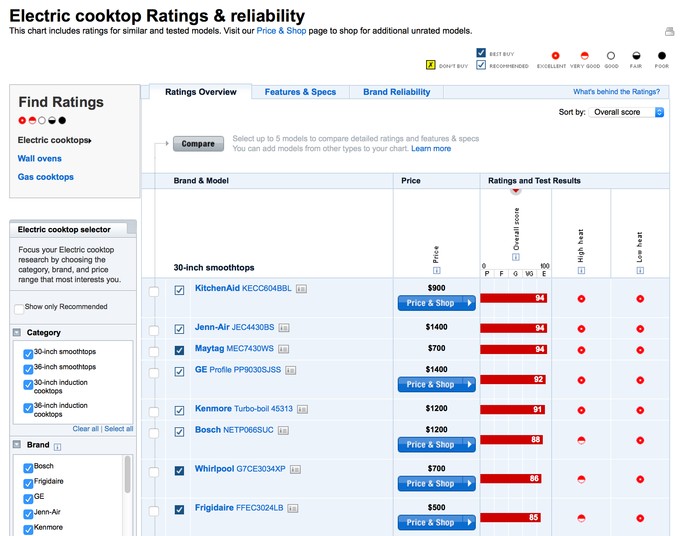Select Maytag compare checkbox
The height and width of the screenshot is (536, 680).
tap(154, 351)
